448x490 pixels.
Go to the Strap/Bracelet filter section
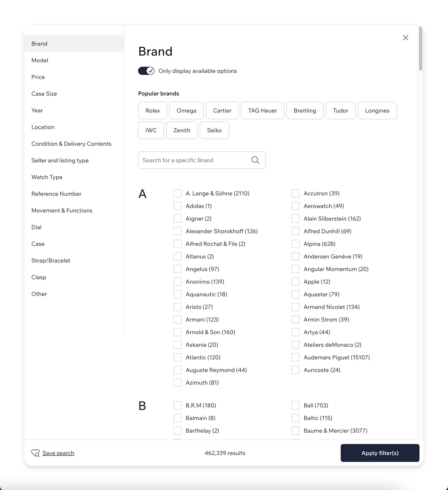pyautogui.click(x=51, y=260)
